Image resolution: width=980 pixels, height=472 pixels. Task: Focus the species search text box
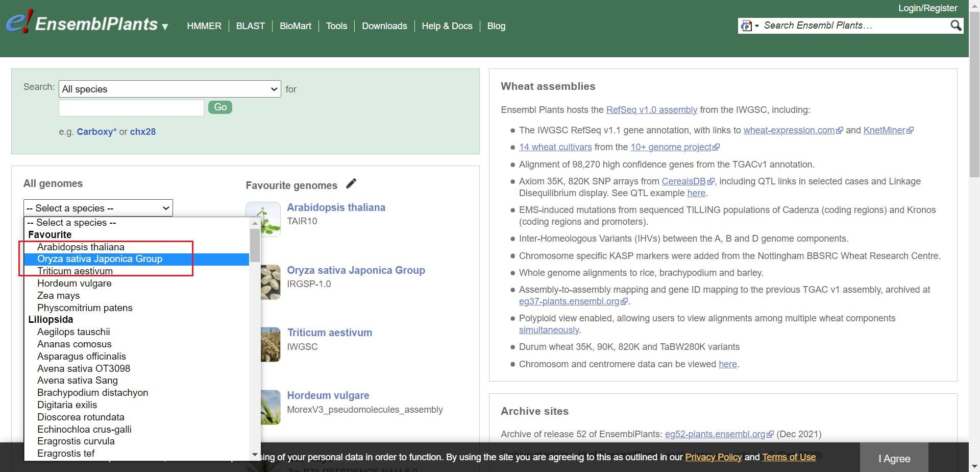[131, 108]
